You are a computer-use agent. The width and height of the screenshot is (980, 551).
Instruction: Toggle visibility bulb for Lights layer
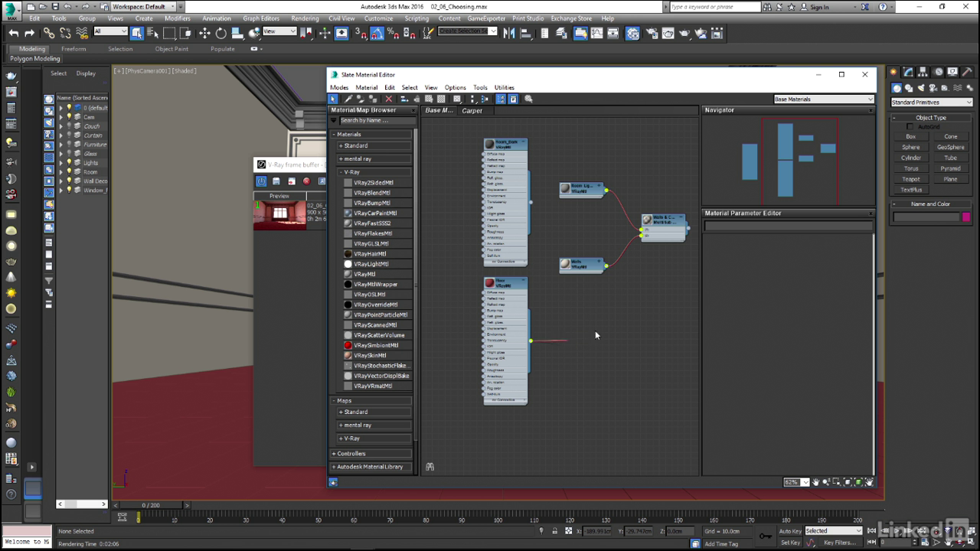[69, 163]
